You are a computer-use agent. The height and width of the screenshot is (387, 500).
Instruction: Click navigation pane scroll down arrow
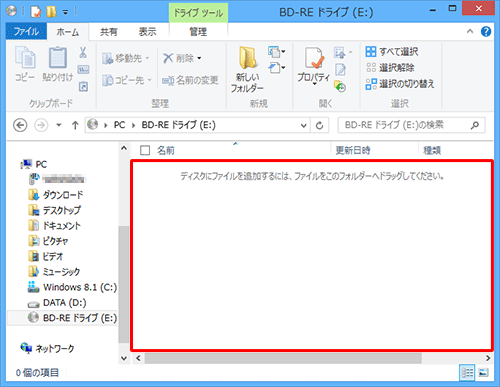pyautogui.click(x=124, y=358)
